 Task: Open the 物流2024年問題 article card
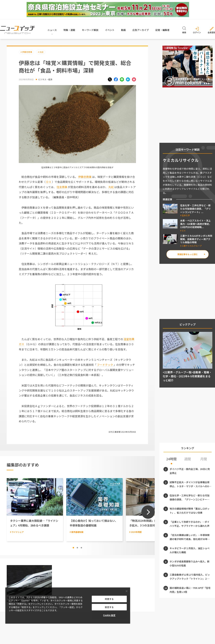pos(140,510)
